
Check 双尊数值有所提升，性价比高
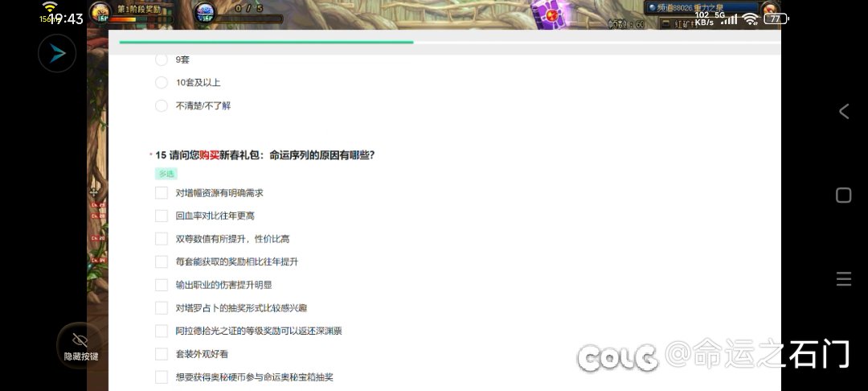pos(161,239)
